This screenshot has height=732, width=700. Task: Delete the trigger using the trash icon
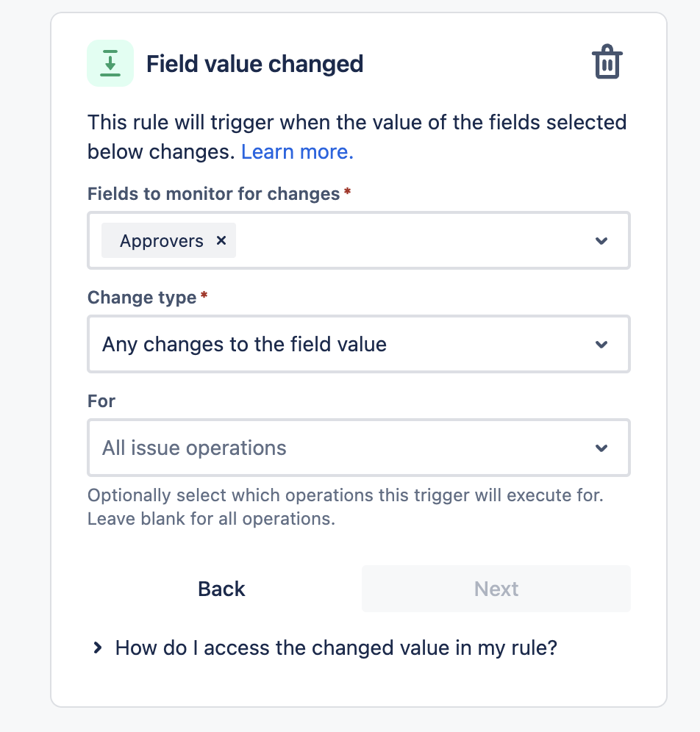(x=607, y=63)
